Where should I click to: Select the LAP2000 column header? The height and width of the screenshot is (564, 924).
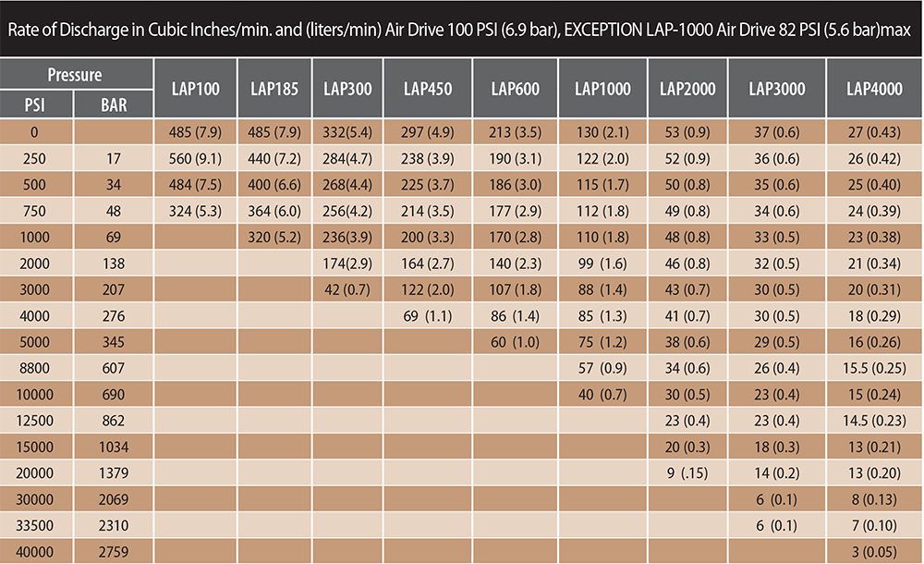(x=687, y=87)
